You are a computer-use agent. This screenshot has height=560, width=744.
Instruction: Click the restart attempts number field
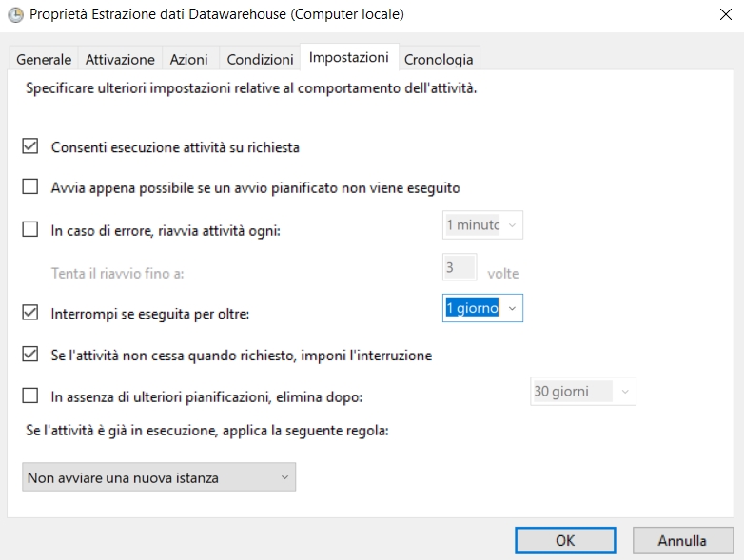(x=460, y=268)
